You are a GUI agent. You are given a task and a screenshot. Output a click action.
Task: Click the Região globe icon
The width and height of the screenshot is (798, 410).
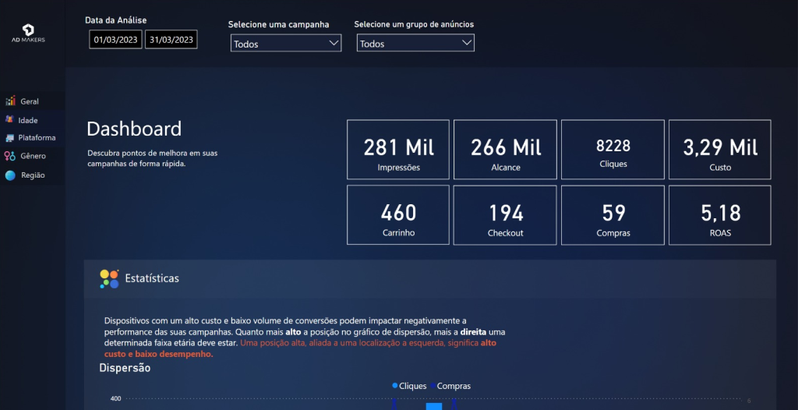[10, 175]
